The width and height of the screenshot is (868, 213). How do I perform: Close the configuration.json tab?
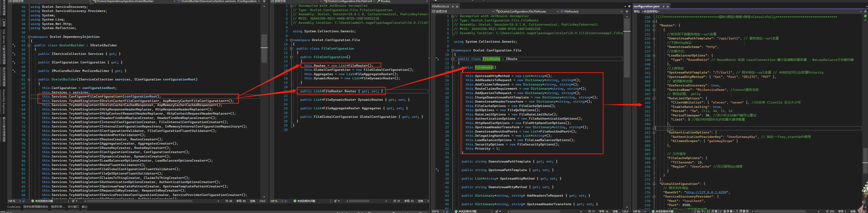(x=667, y=6)
